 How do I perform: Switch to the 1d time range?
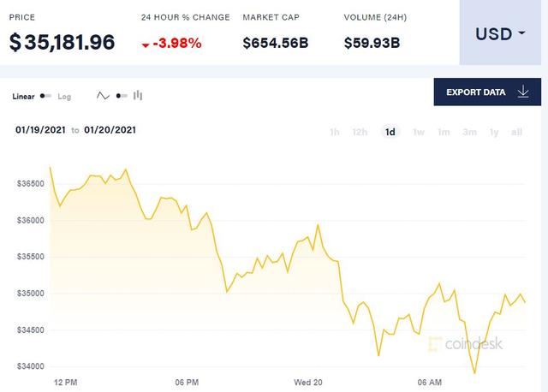point(390,132)
